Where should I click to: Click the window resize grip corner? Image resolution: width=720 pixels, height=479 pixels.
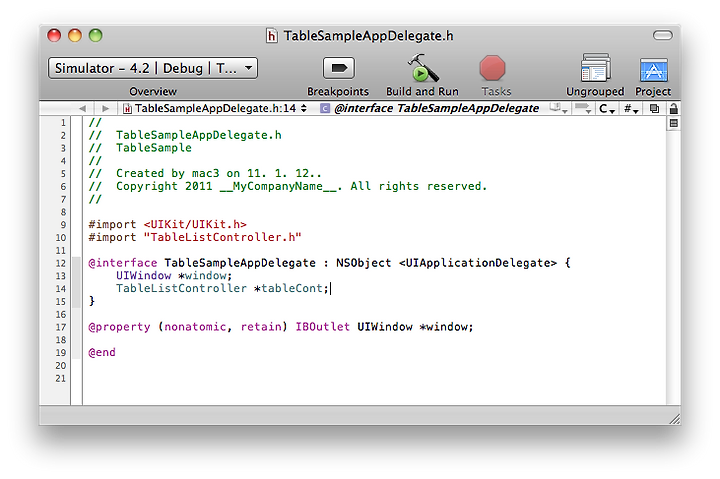(675, 418)
